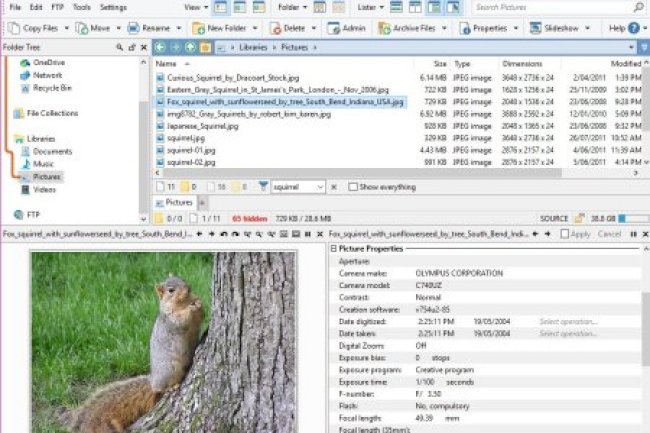Click the Move toolbar button

click(x=94, y=28)
